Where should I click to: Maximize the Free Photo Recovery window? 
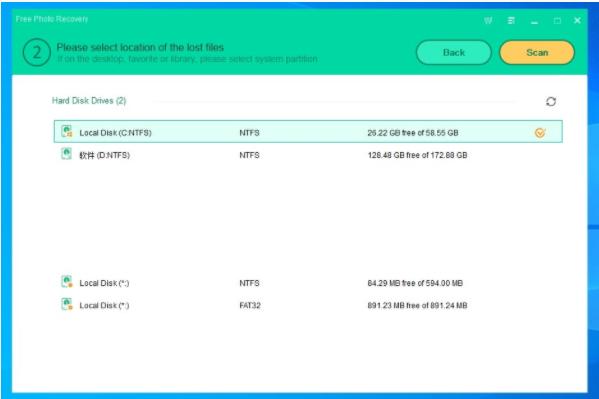pyautogui.click(x=557, y=21)
